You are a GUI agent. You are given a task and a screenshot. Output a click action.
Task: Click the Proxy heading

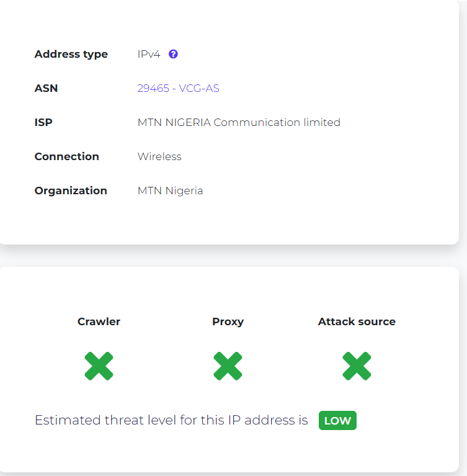228,322
